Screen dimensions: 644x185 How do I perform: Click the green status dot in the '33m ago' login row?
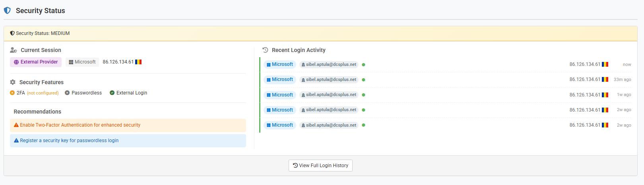pos(363,80)
